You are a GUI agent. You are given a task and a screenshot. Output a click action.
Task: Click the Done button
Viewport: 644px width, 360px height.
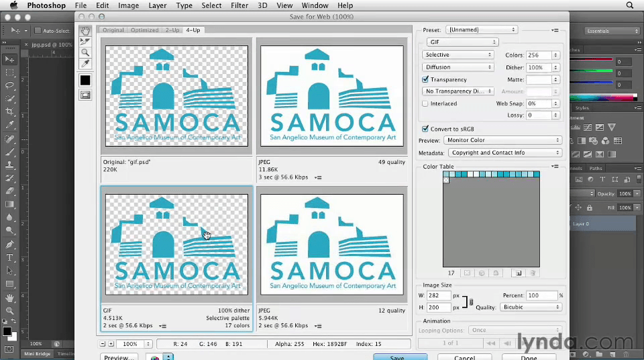click(x=529, y=357)
